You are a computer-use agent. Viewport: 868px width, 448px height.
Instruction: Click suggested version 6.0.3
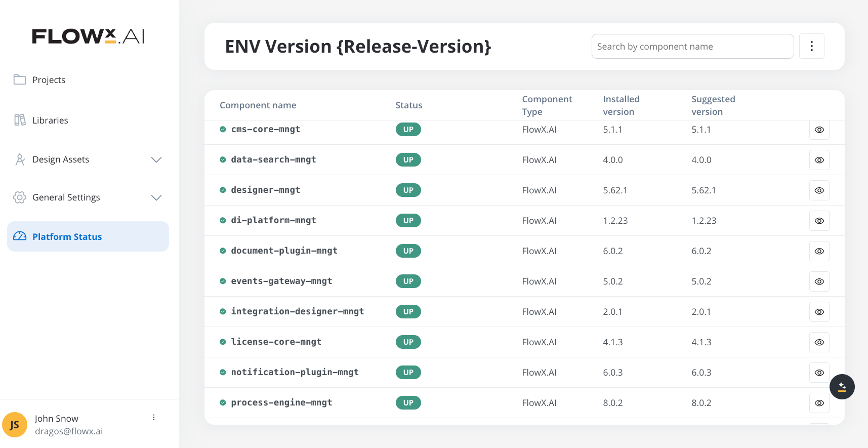point(701,373)
